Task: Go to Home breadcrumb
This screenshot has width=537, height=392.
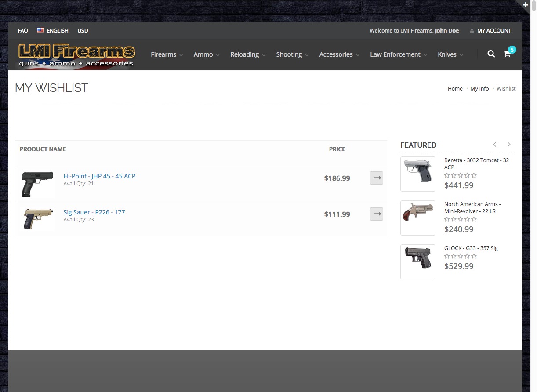Action: click(x=455, y=88)
